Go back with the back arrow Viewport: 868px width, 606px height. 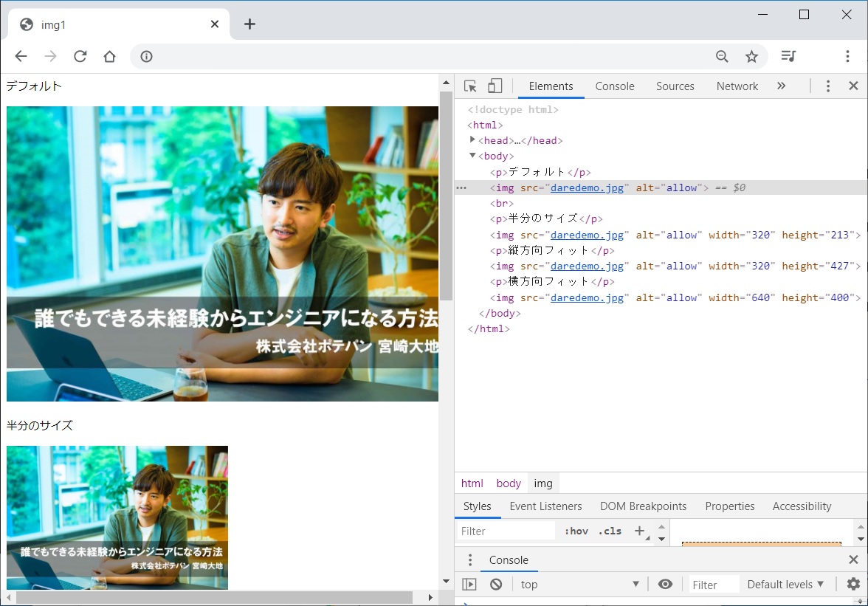(x=21, y=56)
